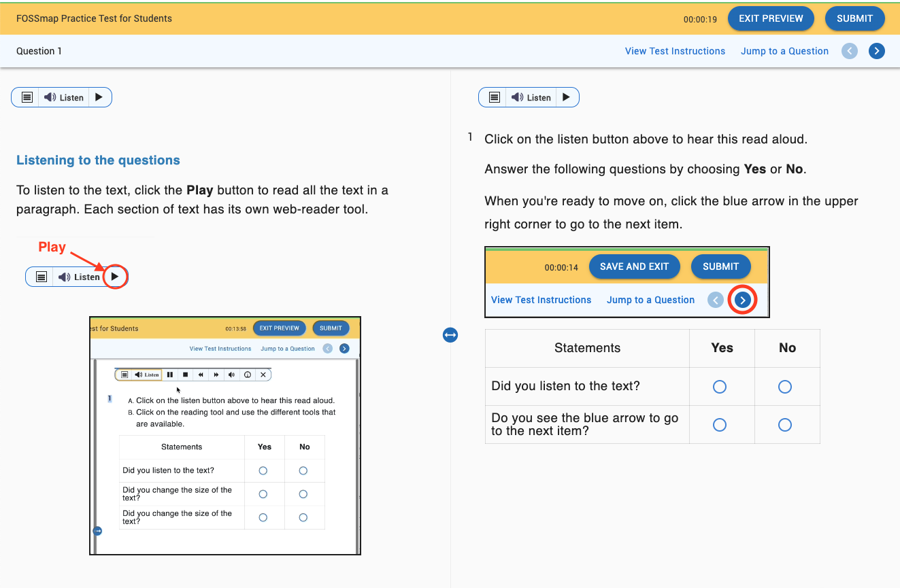
Task: Play the audio on the left Listen toolbar
Action: (99, 97)
